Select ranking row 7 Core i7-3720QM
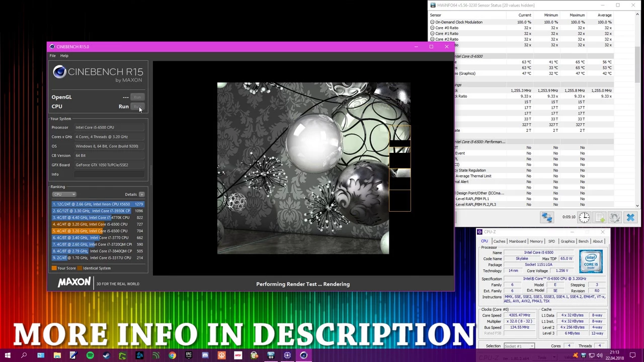This screenshot has width=644, height=362. [98, 244]
